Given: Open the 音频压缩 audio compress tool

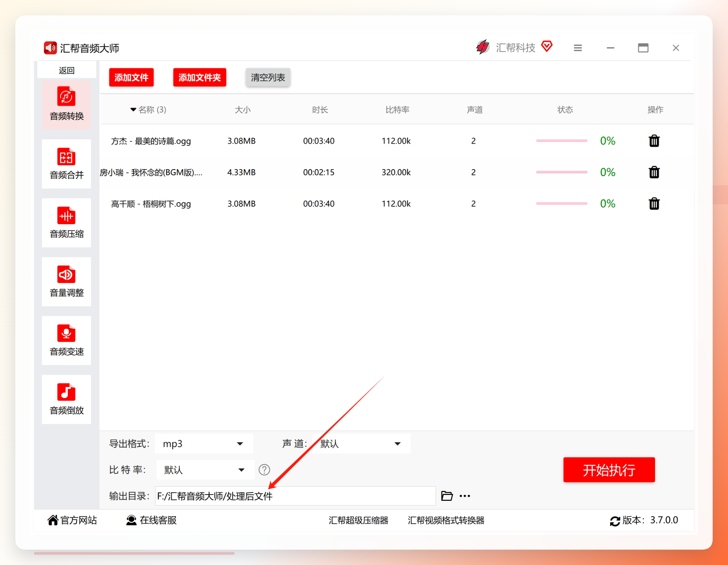Looking at the screenshot, I should coord(66,223).
